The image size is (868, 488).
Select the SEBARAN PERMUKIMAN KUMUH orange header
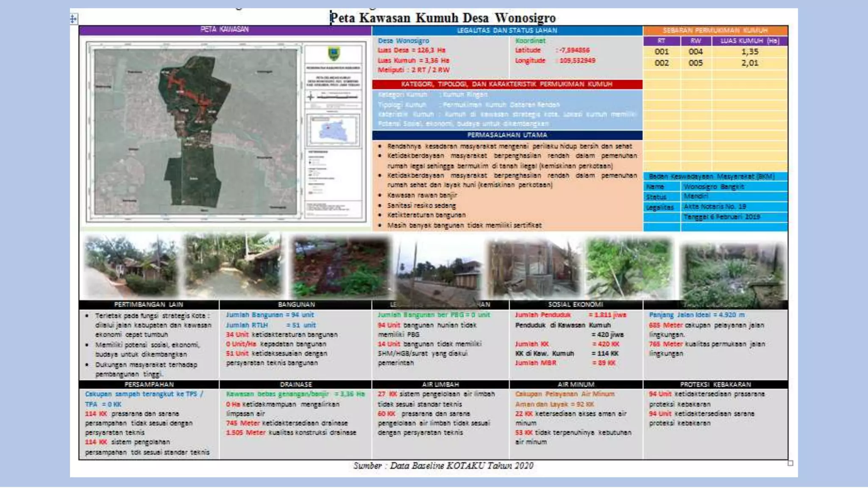(715, 30)
